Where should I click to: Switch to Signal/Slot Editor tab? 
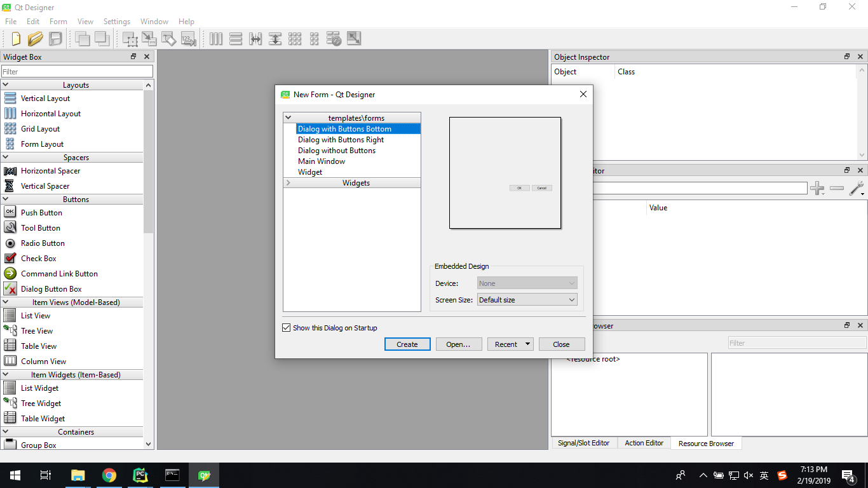584,443
